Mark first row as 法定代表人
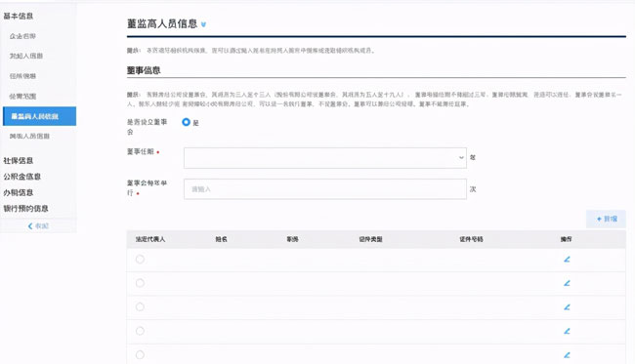 (x=140, y=260)
